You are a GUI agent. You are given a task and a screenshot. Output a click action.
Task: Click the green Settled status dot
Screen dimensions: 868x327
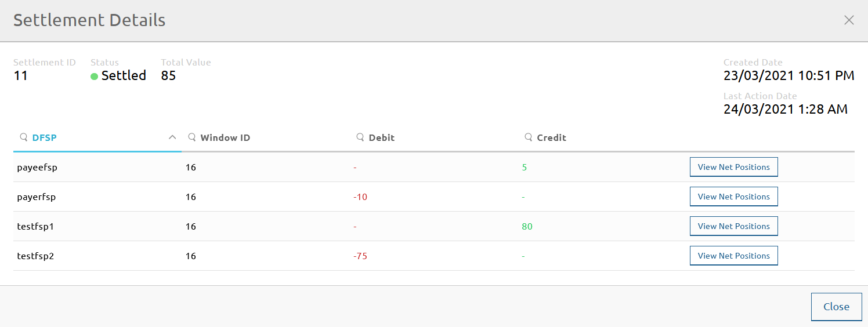click(x=94, y=77)
